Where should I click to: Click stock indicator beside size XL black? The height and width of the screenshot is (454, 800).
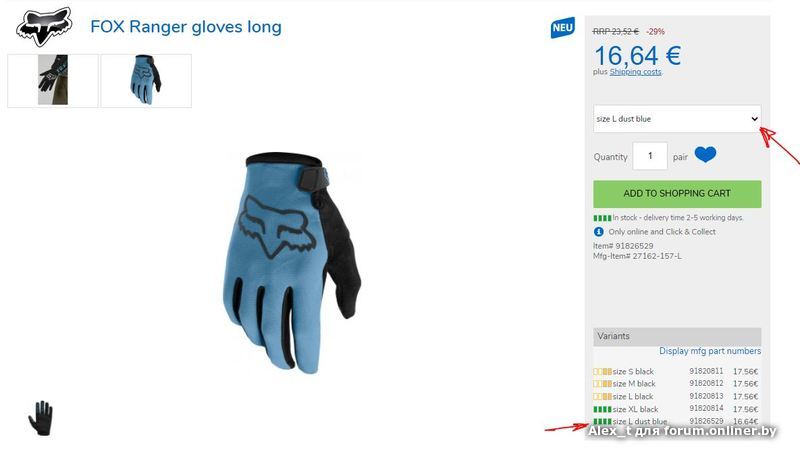[602, 409]
